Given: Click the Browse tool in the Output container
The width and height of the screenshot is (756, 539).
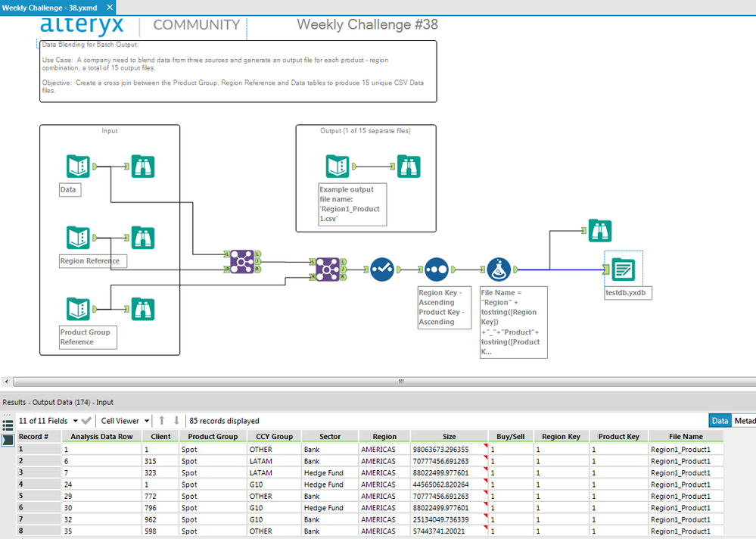Looking at the screenshot, I should pos(409,167).
